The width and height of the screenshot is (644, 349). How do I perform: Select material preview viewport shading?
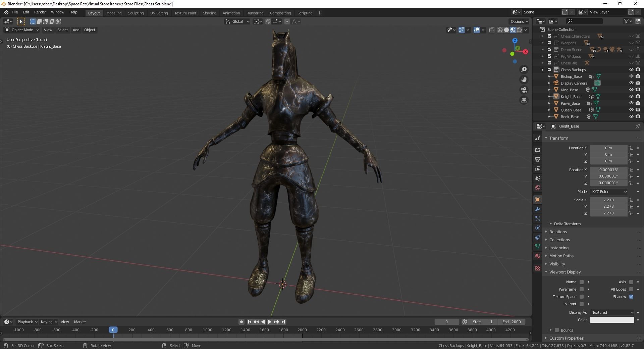pos(513,30)
